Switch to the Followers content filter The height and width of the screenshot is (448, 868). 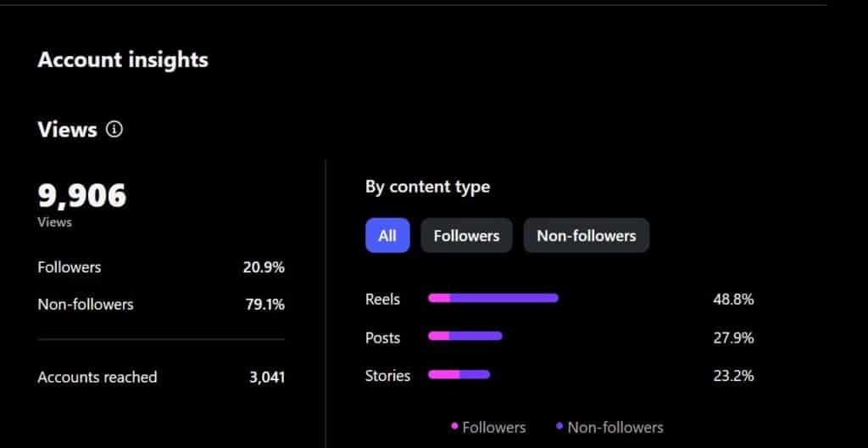tap(466, 236)
